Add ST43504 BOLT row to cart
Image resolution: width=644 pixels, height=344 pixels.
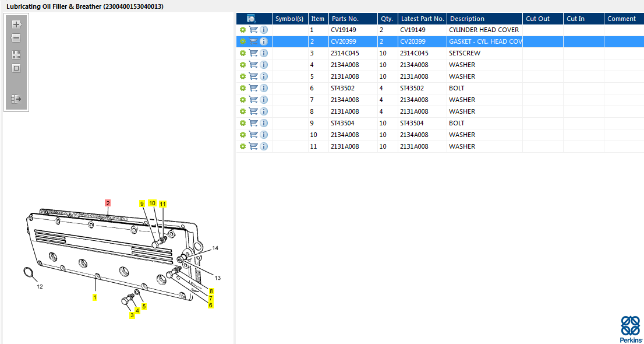coord(253,123)
